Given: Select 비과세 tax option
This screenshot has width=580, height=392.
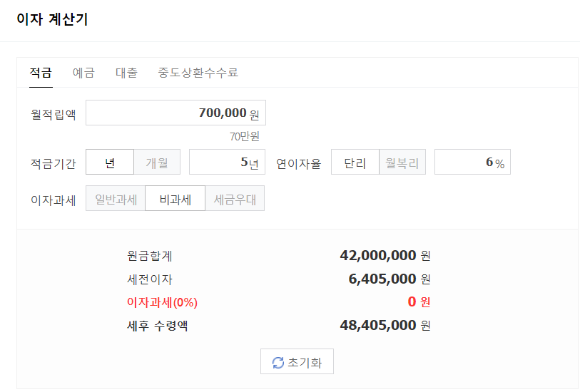Looking at the screenshot, I should coord(175,198).
